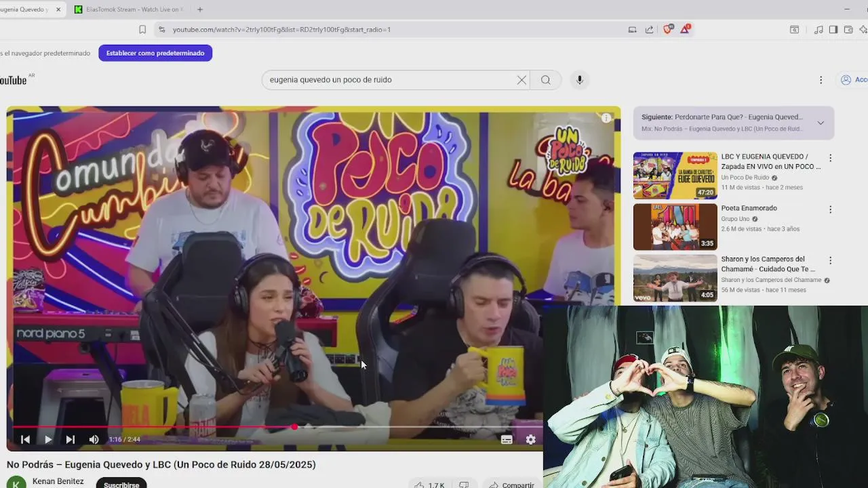Open Kenan Benitez channel name
This screenshot has height=488, width=868.
58,481
